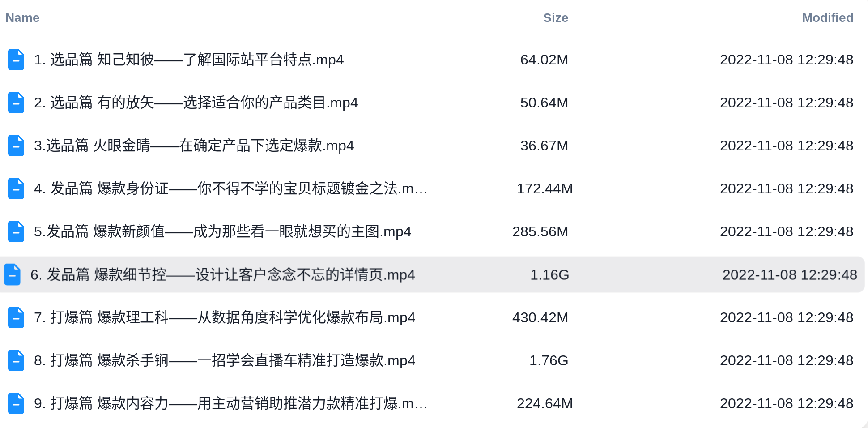The width and height of the screenshot is (868, 428).
Task: Open the file 选择适合你的产品类目.mp4
Action: [196, 103]
